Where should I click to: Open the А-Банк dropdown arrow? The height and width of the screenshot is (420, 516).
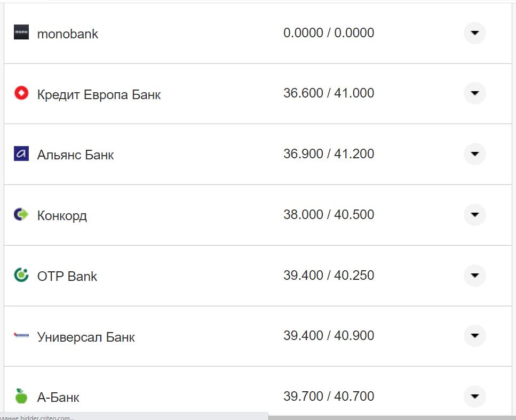[x=474, y=396]
